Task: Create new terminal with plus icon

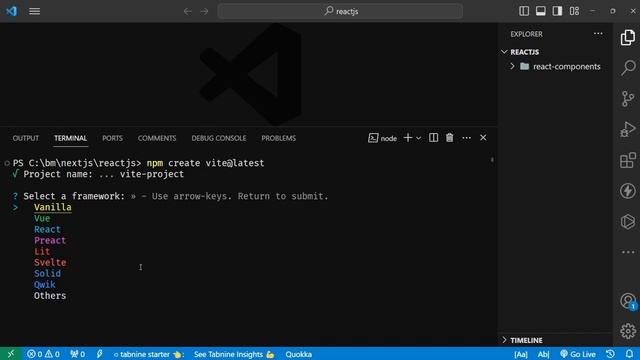Action: (408, 138)
